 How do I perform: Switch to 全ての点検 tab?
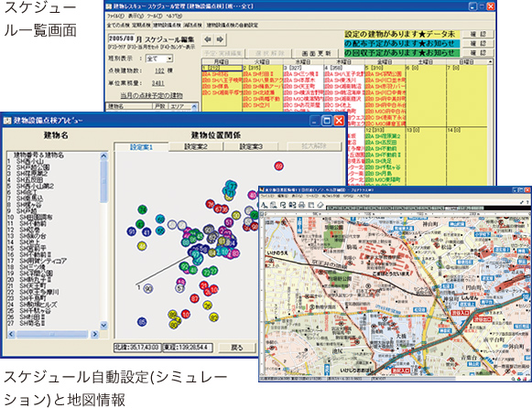pyautogui.click(x=118, y=25)
